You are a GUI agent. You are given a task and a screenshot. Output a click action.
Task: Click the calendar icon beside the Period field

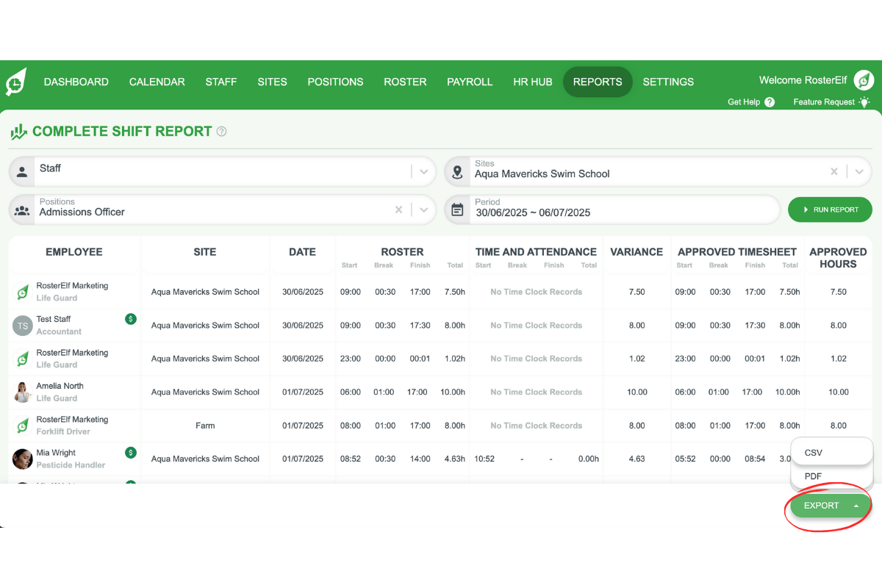point(457,209)
